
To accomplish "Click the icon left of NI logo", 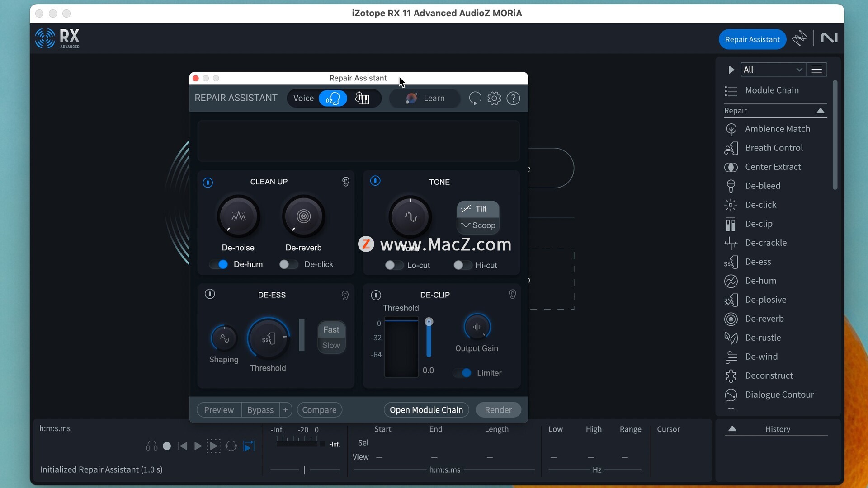I will tap(800, 38).
